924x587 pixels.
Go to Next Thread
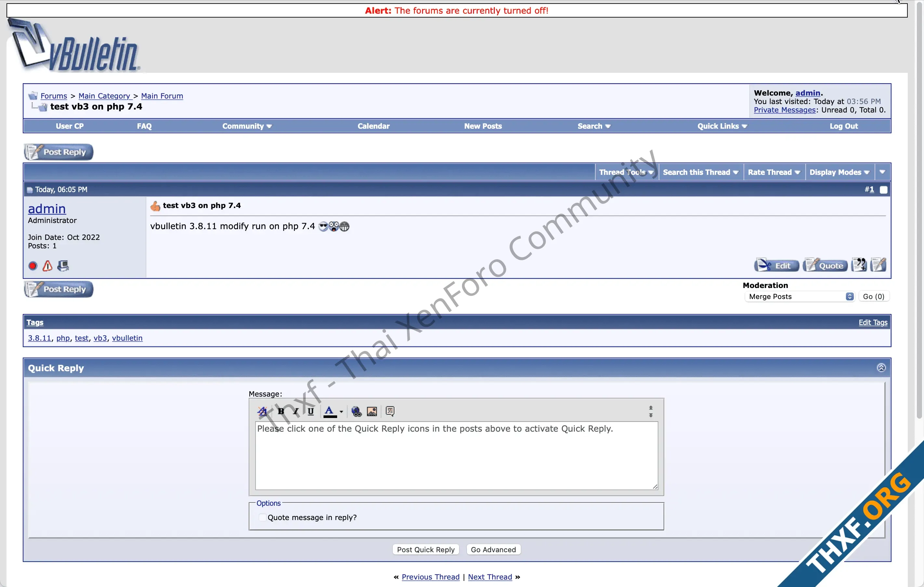point(490,577)
